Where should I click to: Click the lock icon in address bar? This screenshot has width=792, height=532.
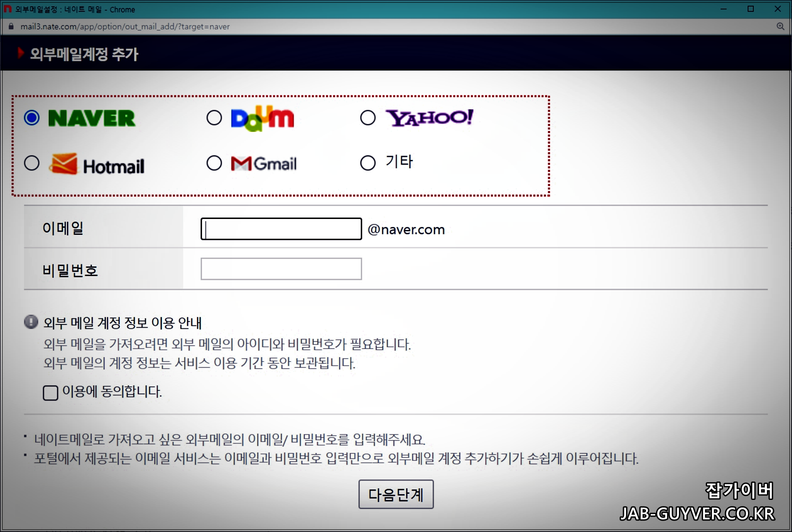pyautogui.click(x=11, y=26)
